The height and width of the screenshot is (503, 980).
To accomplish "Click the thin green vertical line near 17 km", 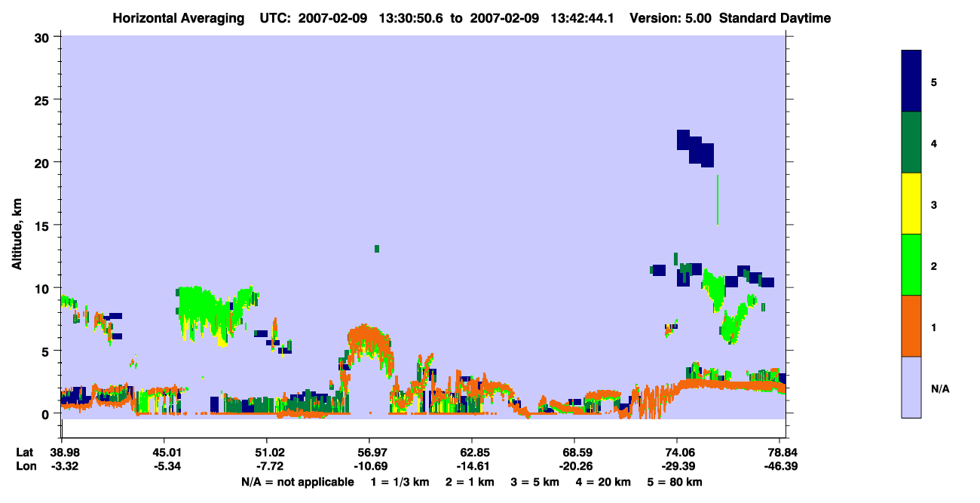I will pos(718,199).
